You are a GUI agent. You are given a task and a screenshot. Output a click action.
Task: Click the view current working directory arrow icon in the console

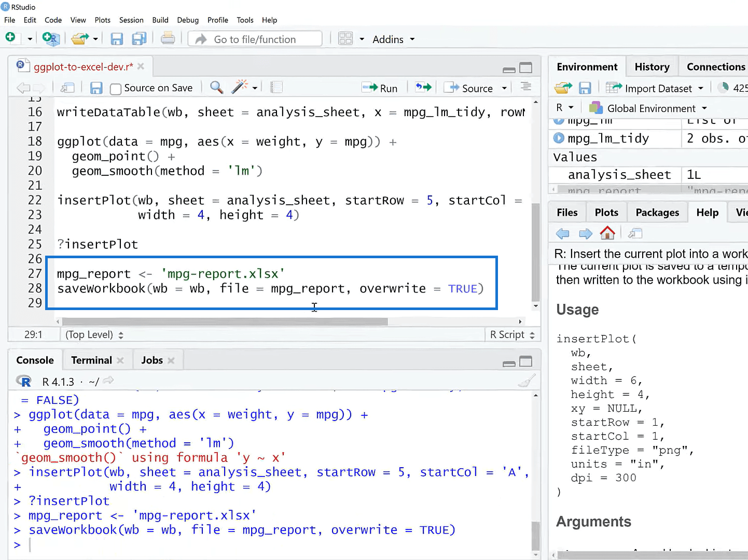coord(108,381)
